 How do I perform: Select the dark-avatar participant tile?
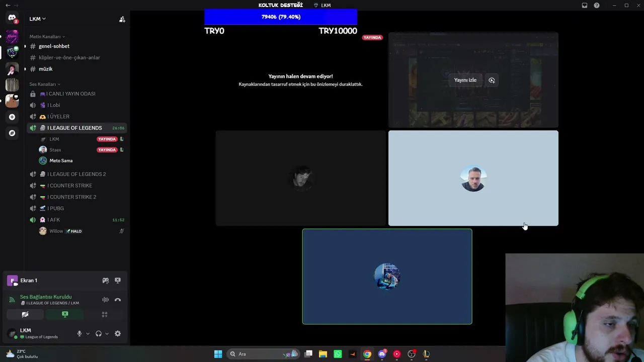click(x=301, y=178)
